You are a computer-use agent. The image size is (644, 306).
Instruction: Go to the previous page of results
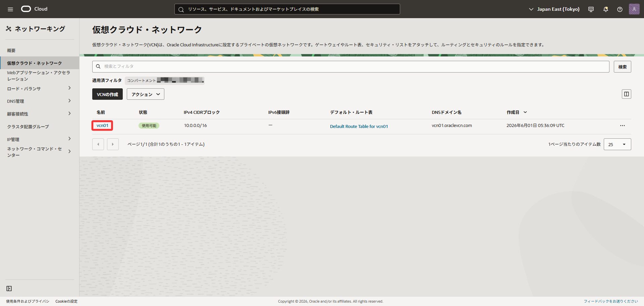click(x=98, y=144)
